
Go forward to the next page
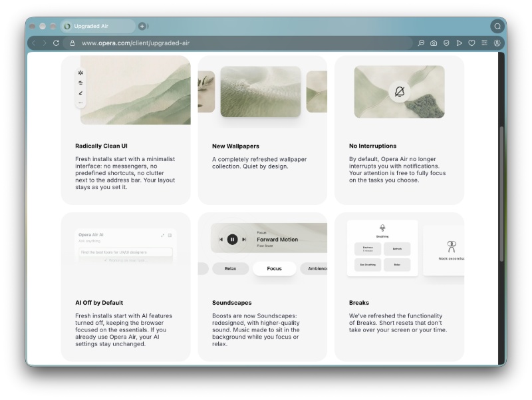pyautogui.click(x=45, y=43)
